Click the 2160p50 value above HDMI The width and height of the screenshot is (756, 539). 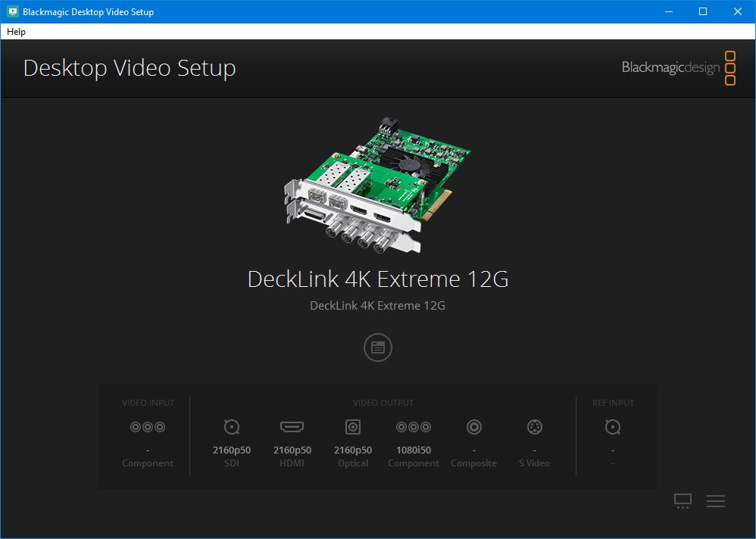tap(292, 450)
